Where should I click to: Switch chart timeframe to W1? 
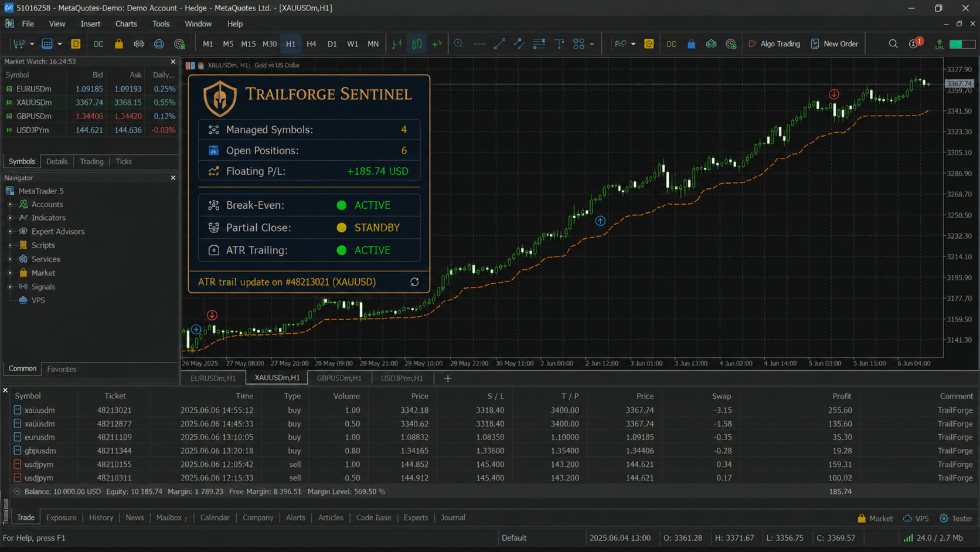352,44
